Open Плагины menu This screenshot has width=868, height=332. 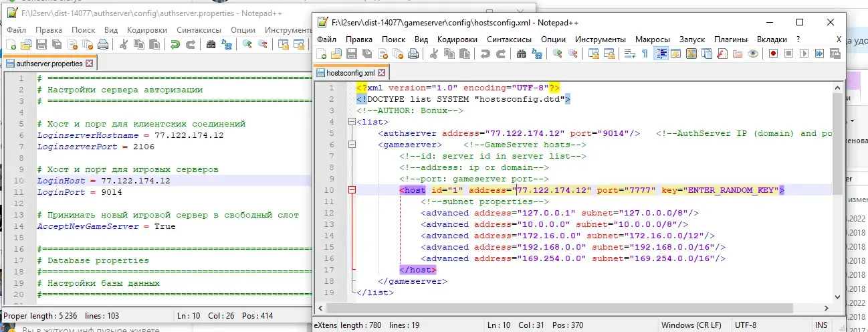731,39
